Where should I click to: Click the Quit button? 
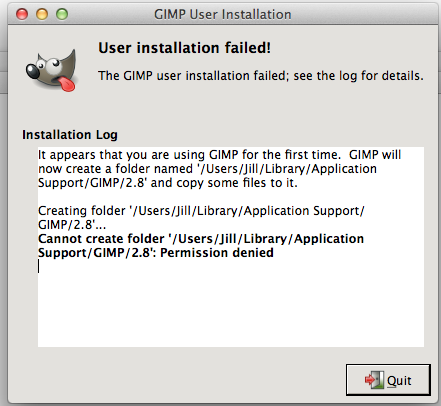pyautogui.click(x=388, y=380)
